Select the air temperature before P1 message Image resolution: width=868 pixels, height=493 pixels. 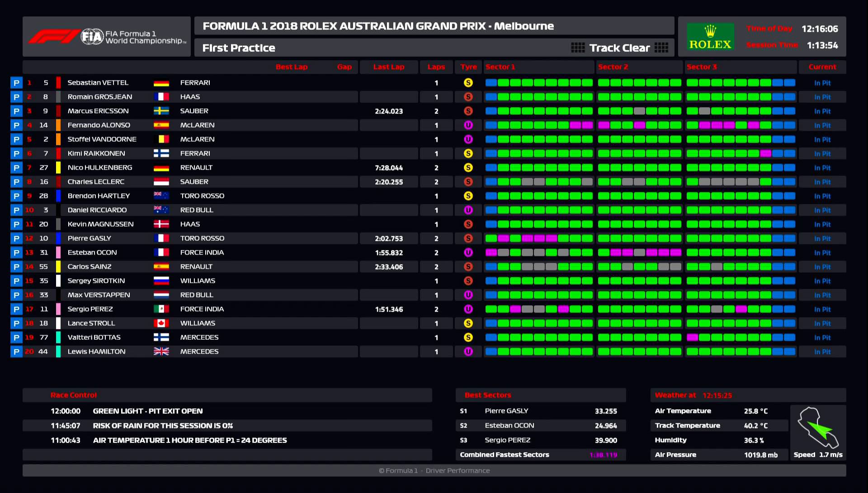(x=190, y=440)
